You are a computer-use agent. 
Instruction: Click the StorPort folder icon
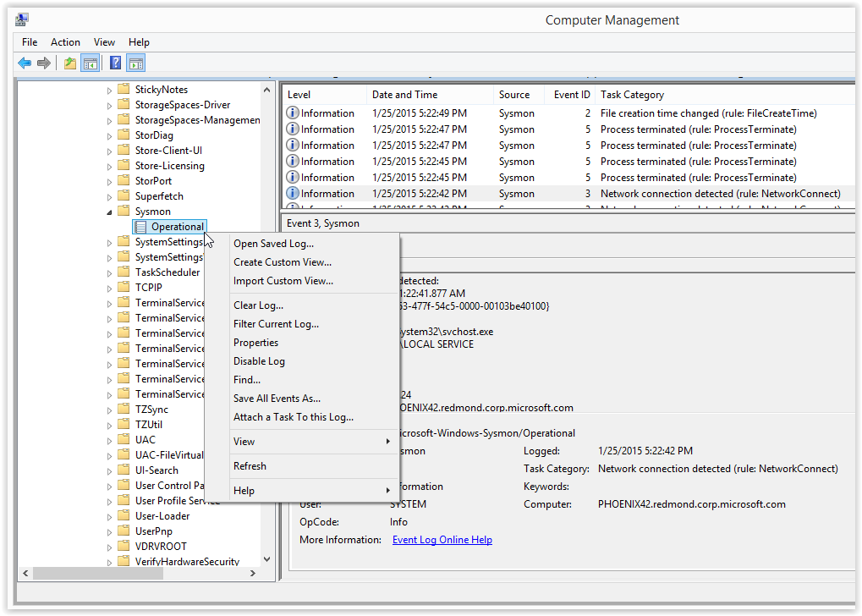coord(124,180)
